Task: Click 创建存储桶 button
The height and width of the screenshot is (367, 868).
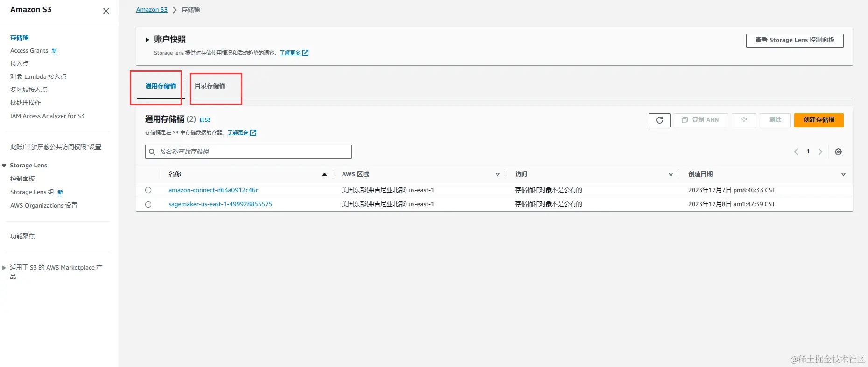Action: click(819, 120)
